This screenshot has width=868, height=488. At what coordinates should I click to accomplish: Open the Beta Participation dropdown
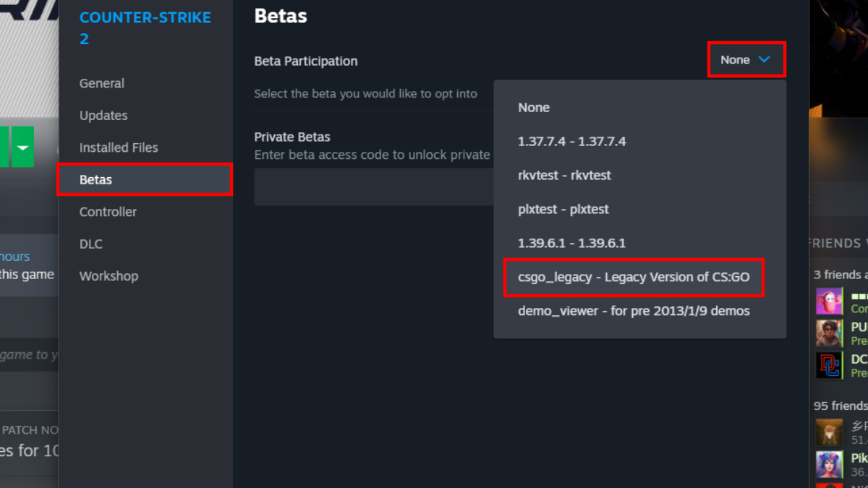(746, 59)
